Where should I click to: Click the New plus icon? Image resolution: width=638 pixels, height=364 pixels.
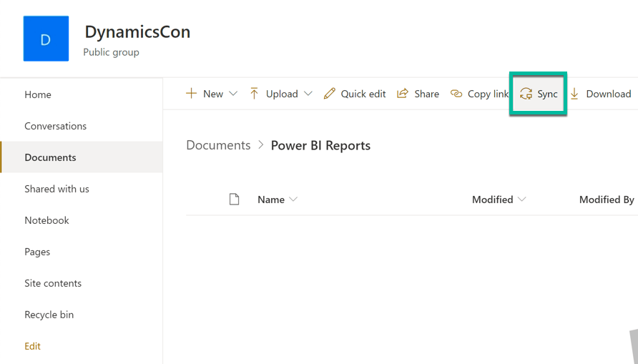click(x=191, y=94)
